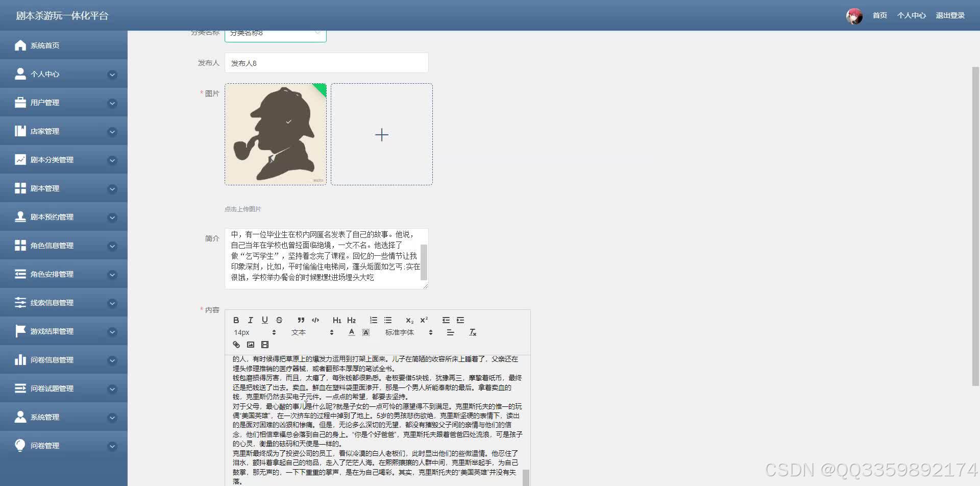Expand 线索信息管理 using its chevron
The image size is (980, 486).
point(112,303)
